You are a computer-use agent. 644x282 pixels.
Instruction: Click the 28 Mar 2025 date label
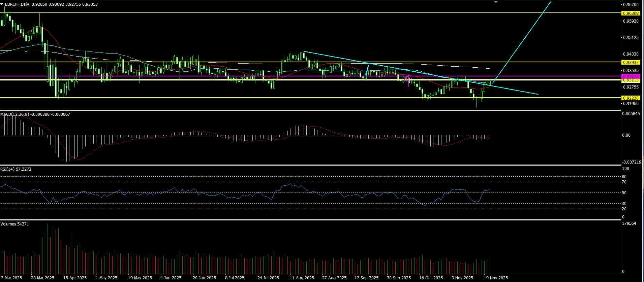(x=42, y=278)
